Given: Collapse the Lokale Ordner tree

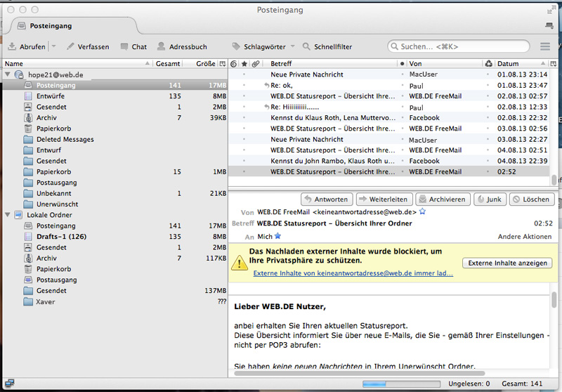Looking at the screenshot, I should click(x=7, y=215).
